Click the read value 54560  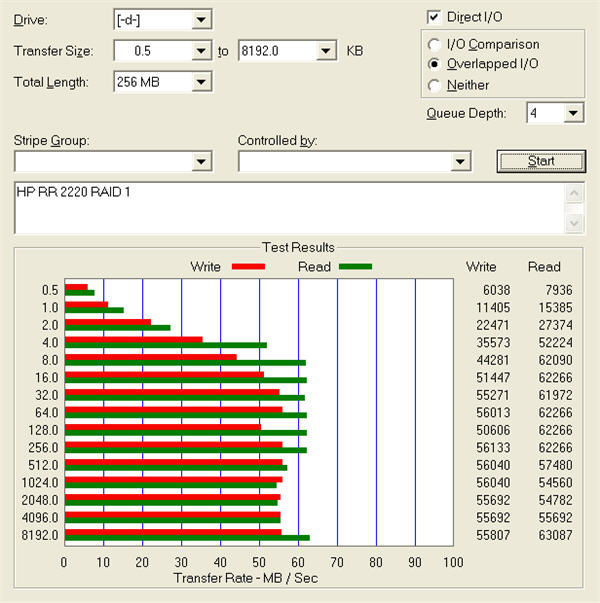pyautogui.click(x=555, y=483)
